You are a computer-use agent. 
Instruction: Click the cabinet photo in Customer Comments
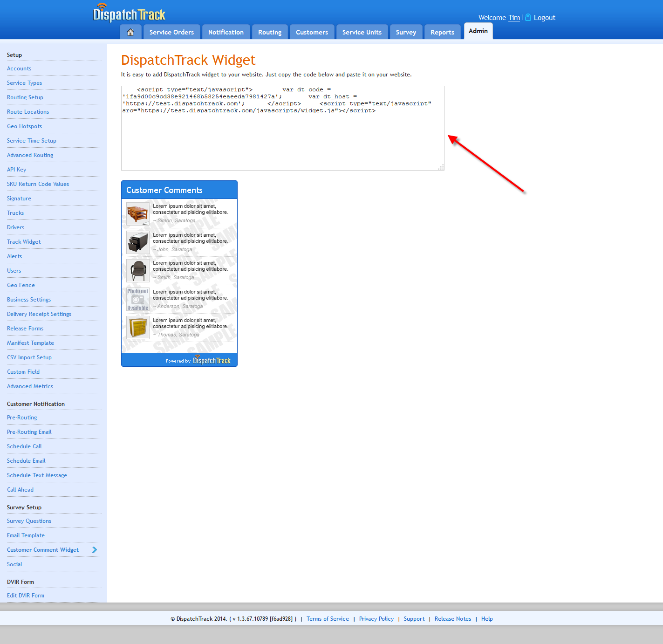coord(137,242)
